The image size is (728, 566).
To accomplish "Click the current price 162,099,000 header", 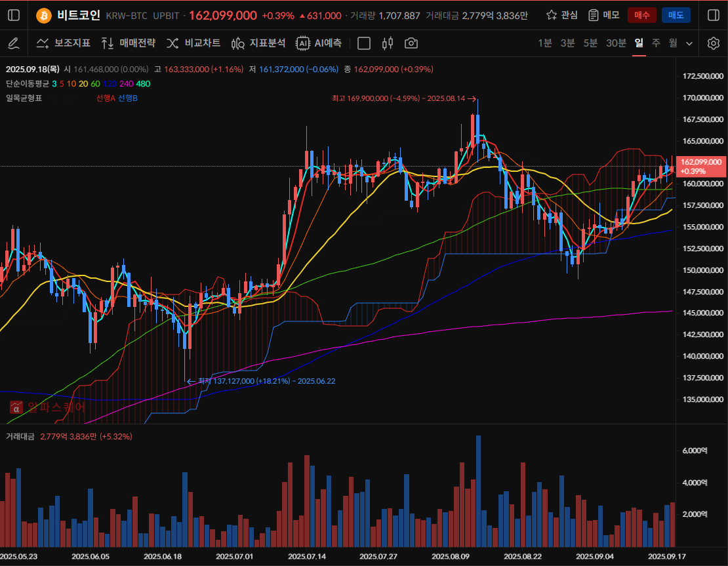I will point(223,15).
